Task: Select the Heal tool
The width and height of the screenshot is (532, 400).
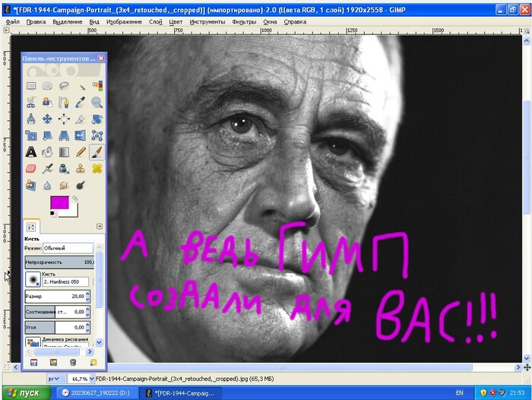Action: (97, 169)
